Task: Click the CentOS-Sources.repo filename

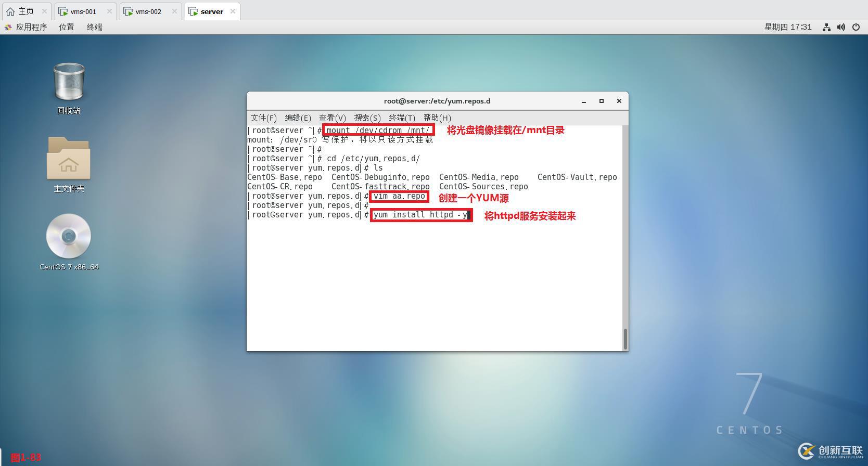Action: (x=483, y=187)
